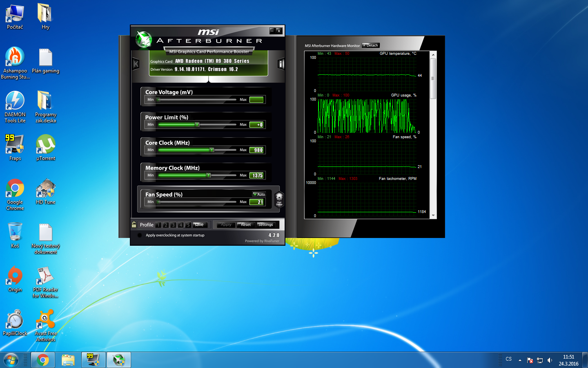Detach the hardware monitor panel
The height and width of the screenshot is (368, 588).
(x=371, y=45)
